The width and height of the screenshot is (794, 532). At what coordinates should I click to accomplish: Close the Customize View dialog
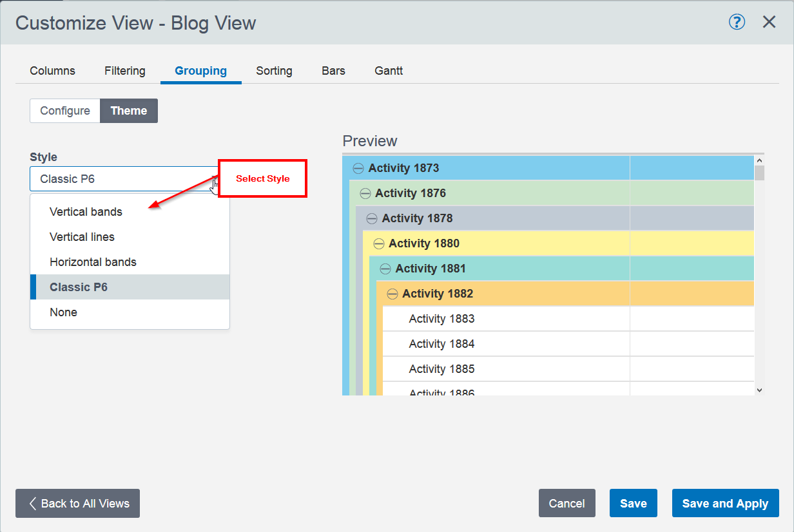click(x=769, y=23)
